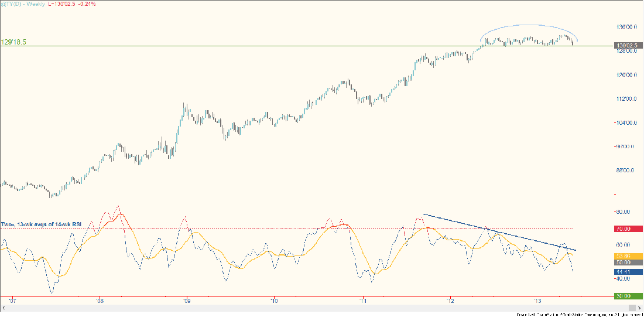Image resolution: width=644 pixels, height=317 pixels.
Task: Select the blue descending RSI trendline
Action: (498, 232)
